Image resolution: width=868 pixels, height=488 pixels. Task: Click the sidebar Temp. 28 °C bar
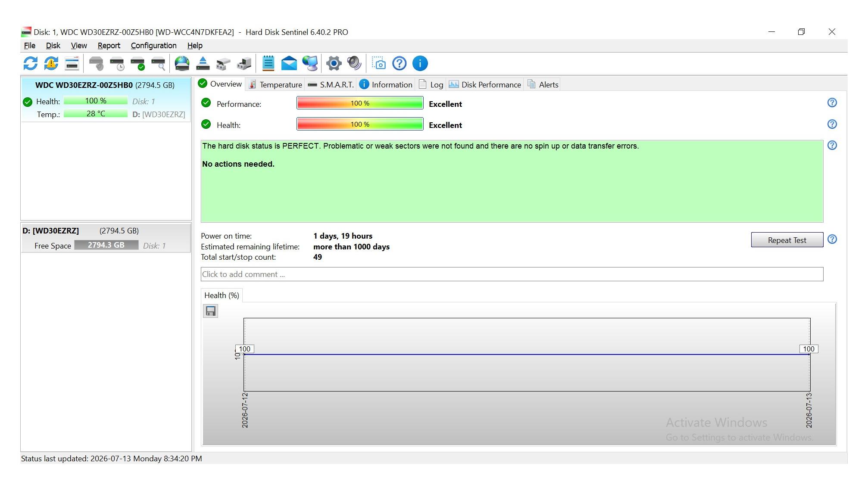point(96,114)
